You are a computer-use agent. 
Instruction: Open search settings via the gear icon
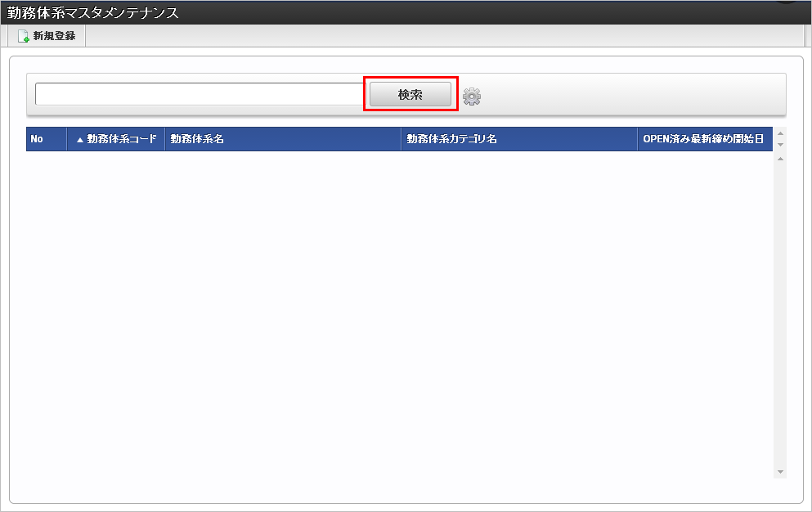471,96
